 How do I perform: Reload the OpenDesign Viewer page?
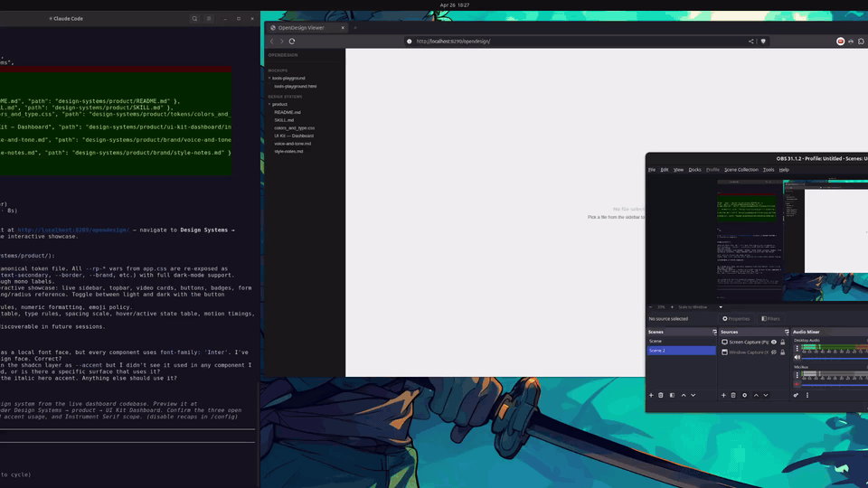(292, 41)
